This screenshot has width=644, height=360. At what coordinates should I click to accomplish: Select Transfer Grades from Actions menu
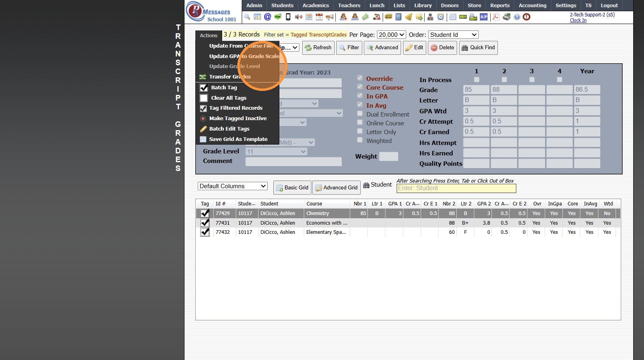[x=230, y=77]
